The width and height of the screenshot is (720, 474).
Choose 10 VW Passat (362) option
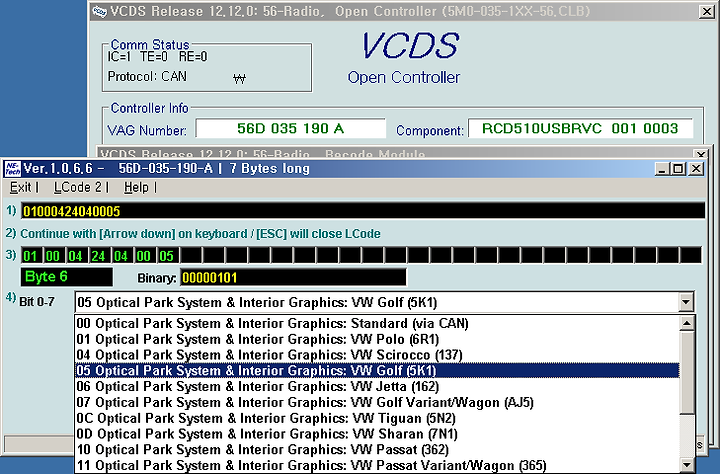(377, 449)
